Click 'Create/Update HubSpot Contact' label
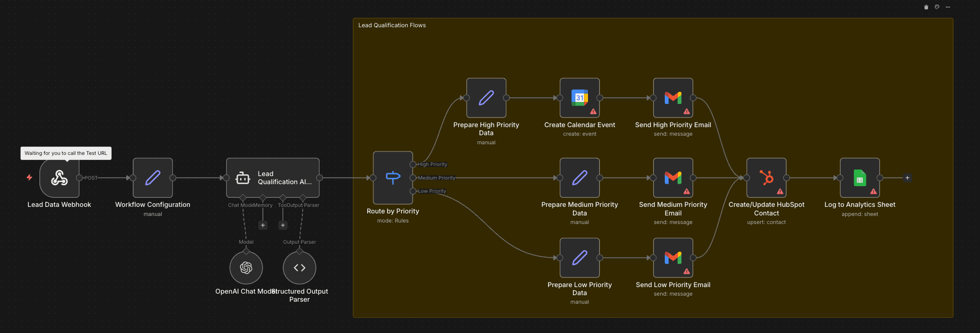Viewport: 980px width, 333px height. pos(766,209)
